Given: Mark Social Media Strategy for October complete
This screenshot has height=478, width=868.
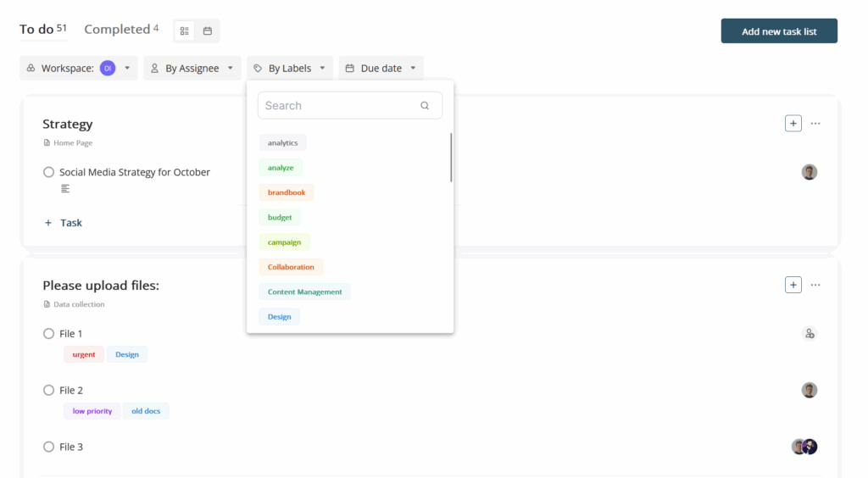Looking at the screenshot, I should point(49,172).
